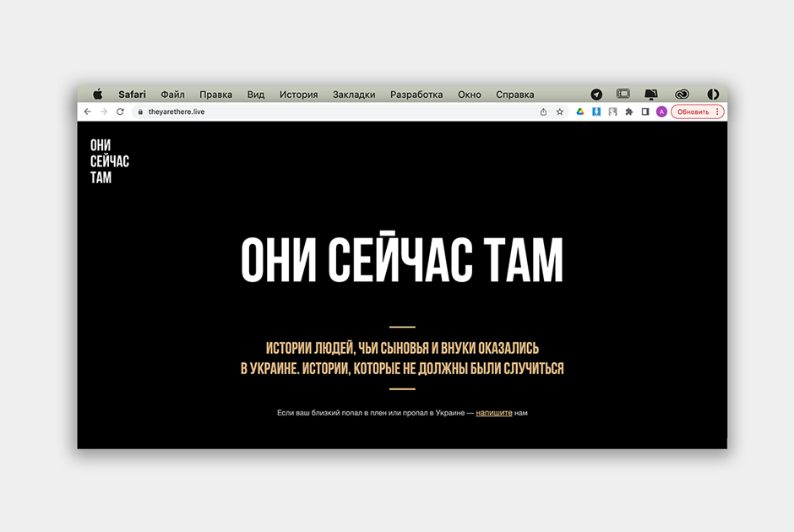View site security lock information

pos(140,111)
